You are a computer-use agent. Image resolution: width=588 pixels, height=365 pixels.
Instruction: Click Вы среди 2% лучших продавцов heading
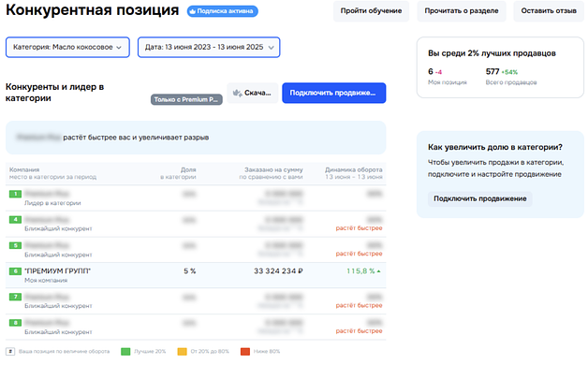click(492, 53)
